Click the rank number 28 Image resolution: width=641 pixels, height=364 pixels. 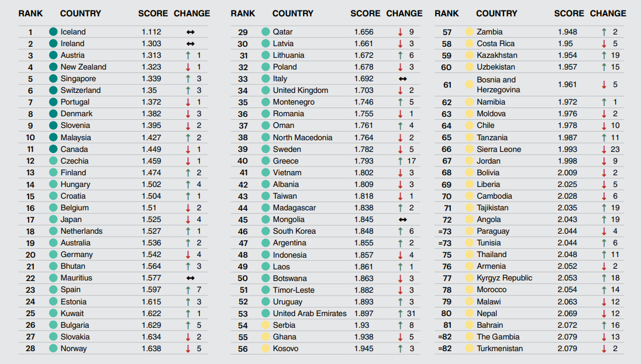tap(30, 349)
